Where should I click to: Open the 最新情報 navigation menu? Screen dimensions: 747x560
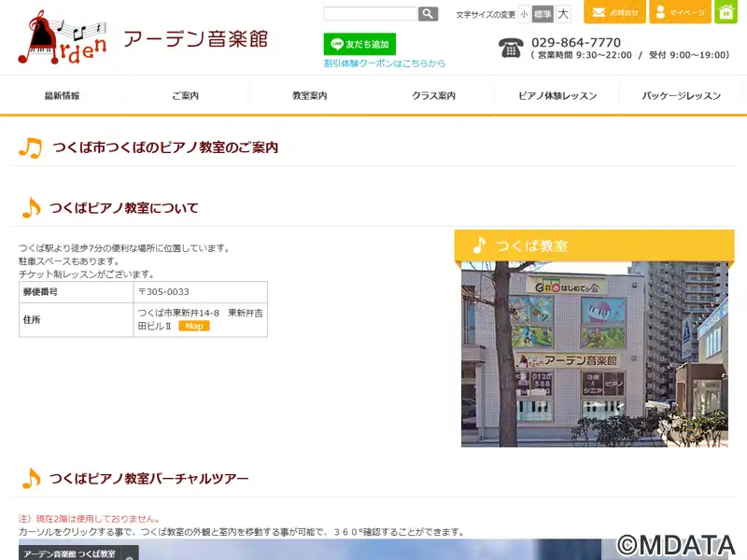tap(62, 96)
